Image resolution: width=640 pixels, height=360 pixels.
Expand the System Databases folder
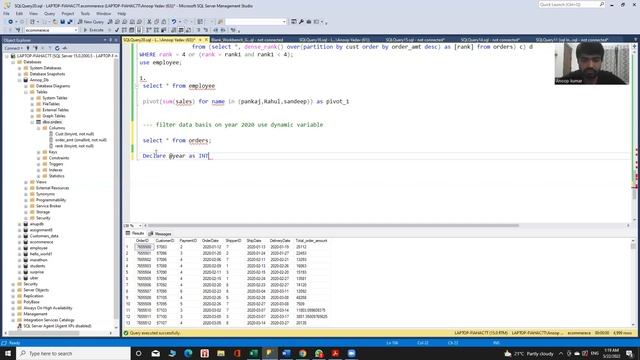pos(20,68)
